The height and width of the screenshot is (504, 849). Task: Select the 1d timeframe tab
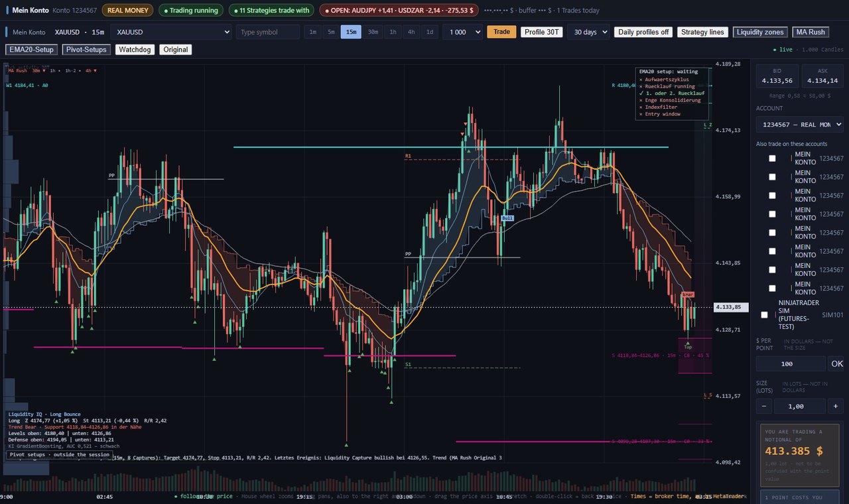coord(430,32)
